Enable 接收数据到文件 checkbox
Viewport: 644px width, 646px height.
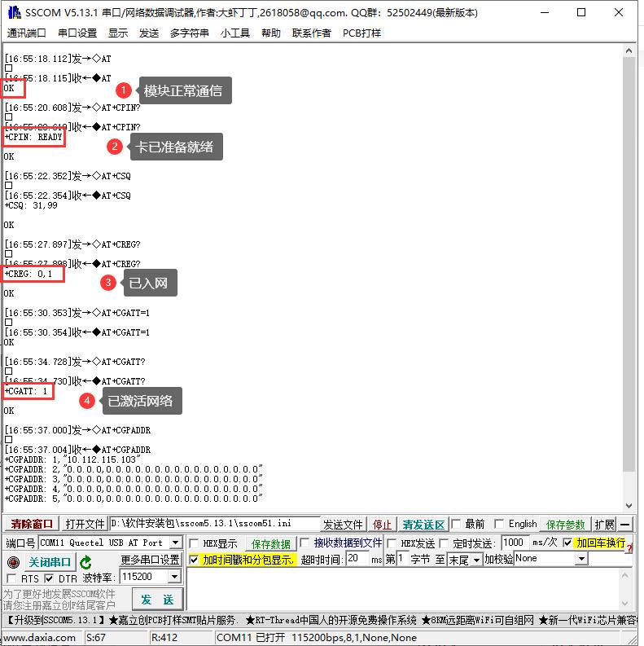click(x=304, y=543)
